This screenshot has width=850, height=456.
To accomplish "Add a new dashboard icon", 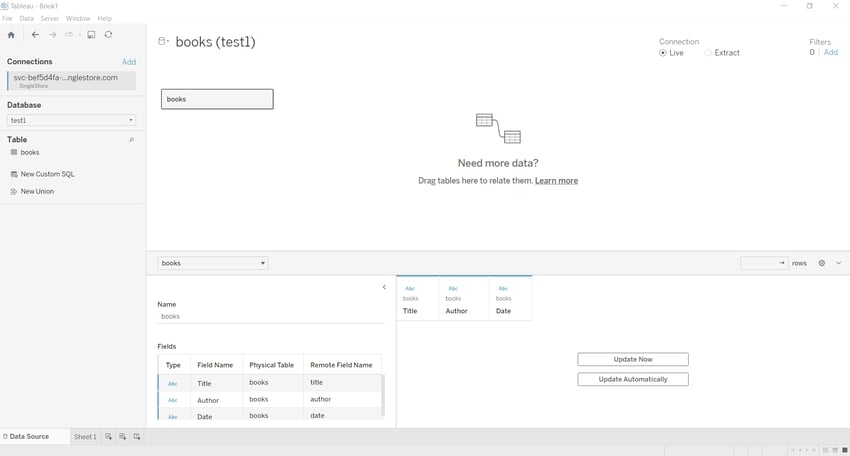I will pyautogui.click(x=123, y=436).
